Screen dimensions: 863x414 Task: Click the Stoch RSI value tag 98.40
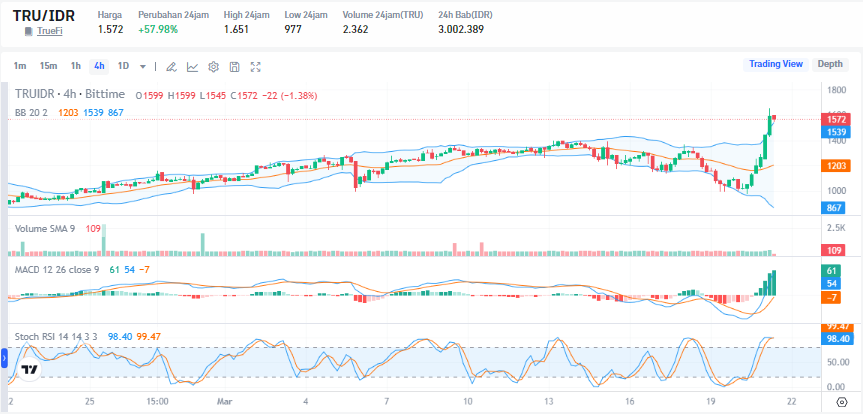(x=836, y=339)
